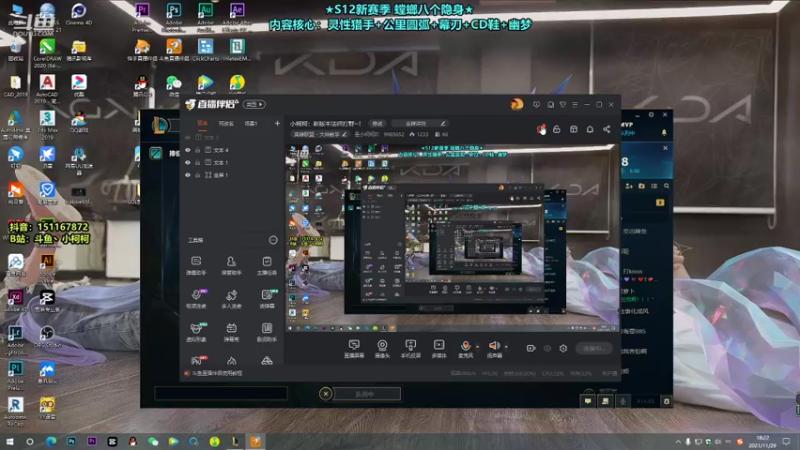
Task: Click the share icon at top right of 直播伴侣
Action: pos(607,130)
